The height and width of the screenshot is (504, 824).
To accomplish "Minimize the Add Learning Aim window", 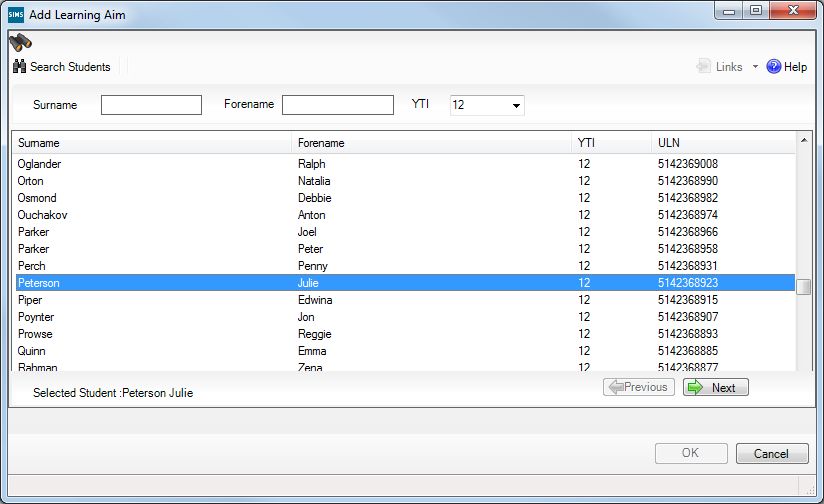I will (x=729, y=11).
